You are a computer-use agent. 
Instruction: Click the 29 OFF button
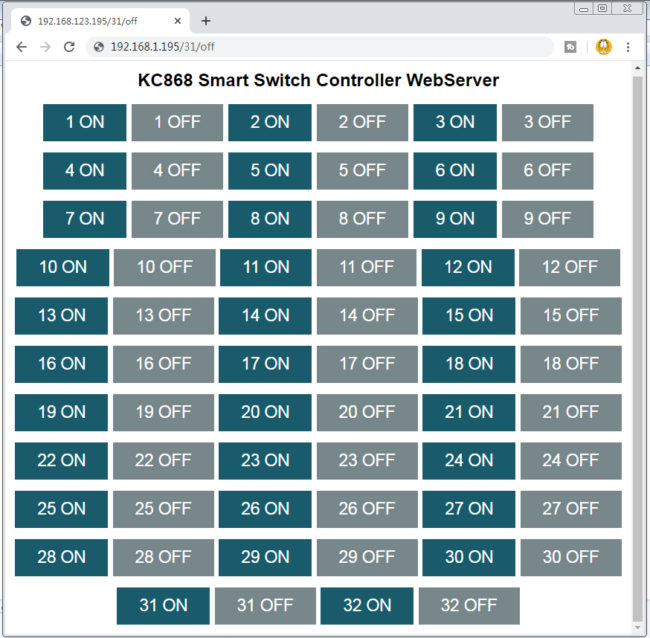367,558
